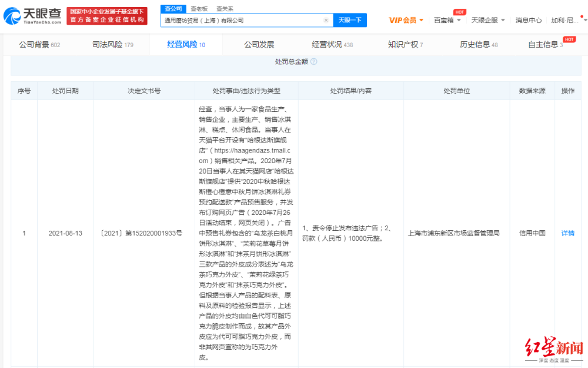Click the 处罚单位 column header

[x=456, y=91]
